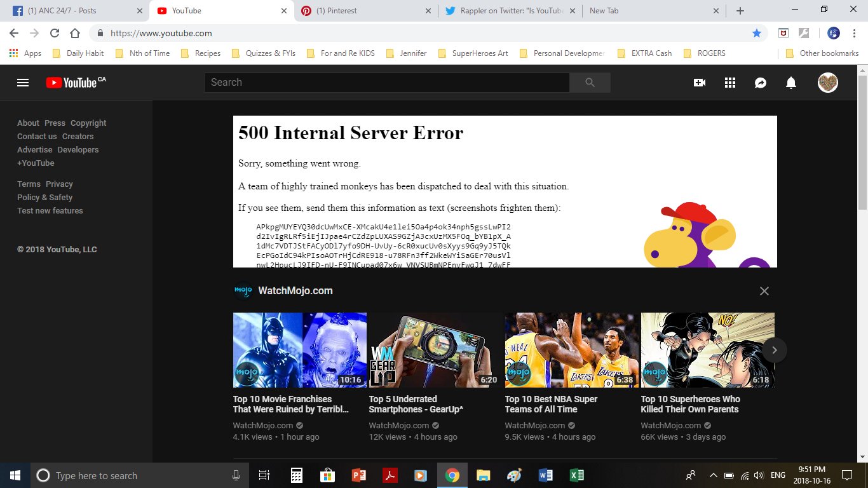
Task: Open the WatchMojo channel avatar icon
Action: point(243,291)
